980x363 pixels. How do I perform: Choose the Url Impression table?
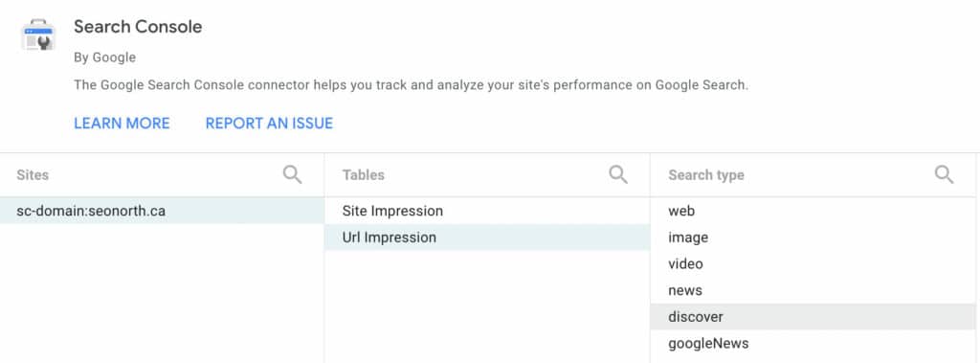[x=487, y=238]
